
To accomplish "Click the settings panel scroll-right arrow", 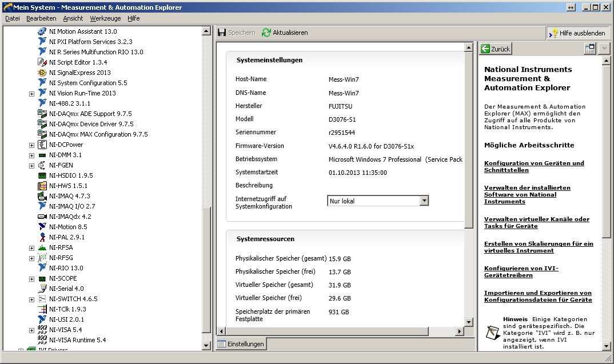I will point(459,331).
